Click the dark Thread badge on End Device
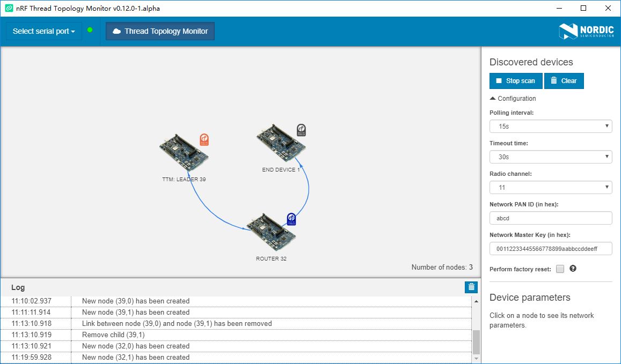 pos(302,130)
